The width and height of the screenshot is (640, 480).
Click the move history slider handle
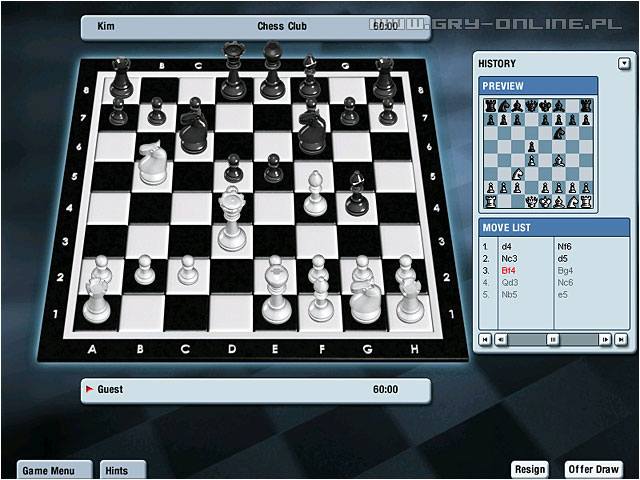click(552, 339)
